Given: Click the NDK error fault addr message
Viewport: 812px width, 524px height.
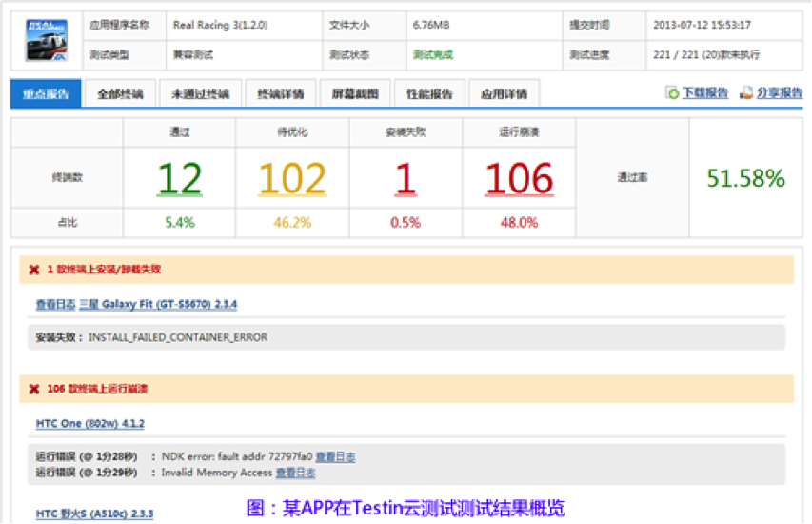Looking at the screenshot, I should [x=237, y=456].
